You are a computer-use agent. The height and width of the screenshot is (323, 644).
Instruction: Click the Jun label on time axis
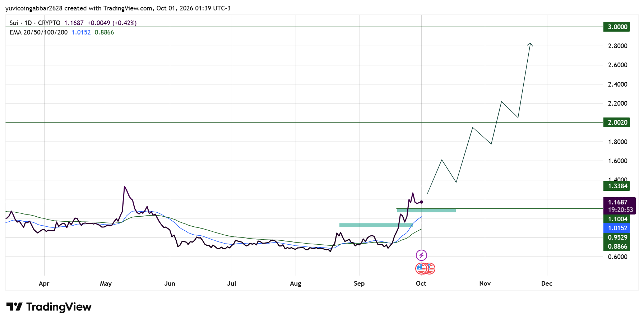170,283
